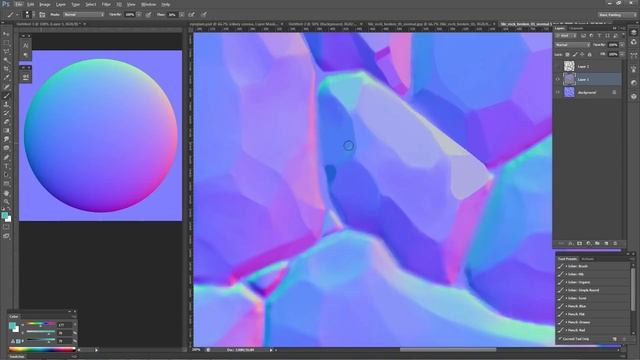
Task: Create a new layer group
Action: coord(597,244)
